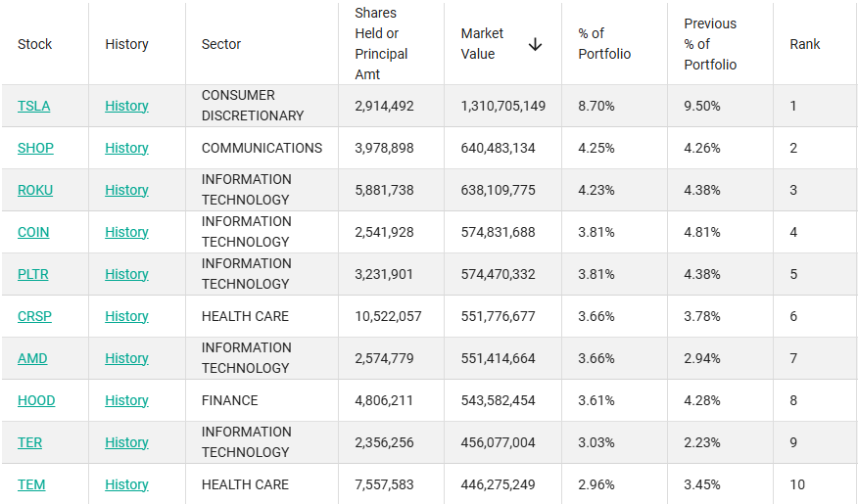Screen dimensions: 858x504
Task: Open the COIN stock page
Action: (33, 232)
